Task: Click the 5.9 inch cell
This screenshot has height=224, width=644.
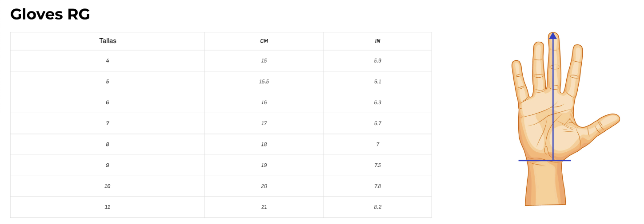Action: click(x=377, y=61)
